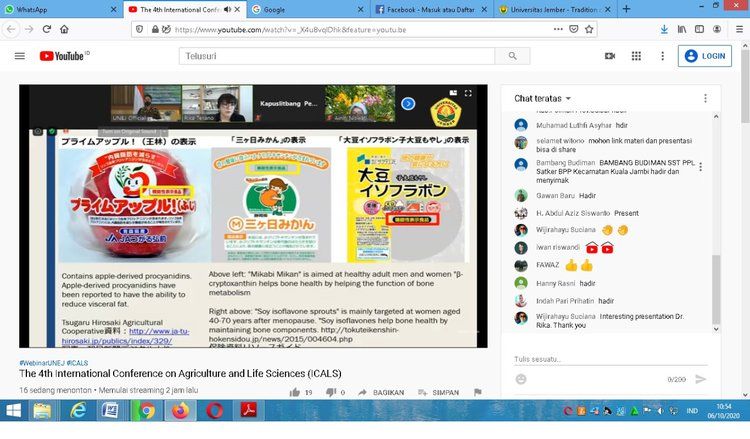Click the fullscreen icon in the video frame
The image size is (750, 439).
tap(468, 93)
